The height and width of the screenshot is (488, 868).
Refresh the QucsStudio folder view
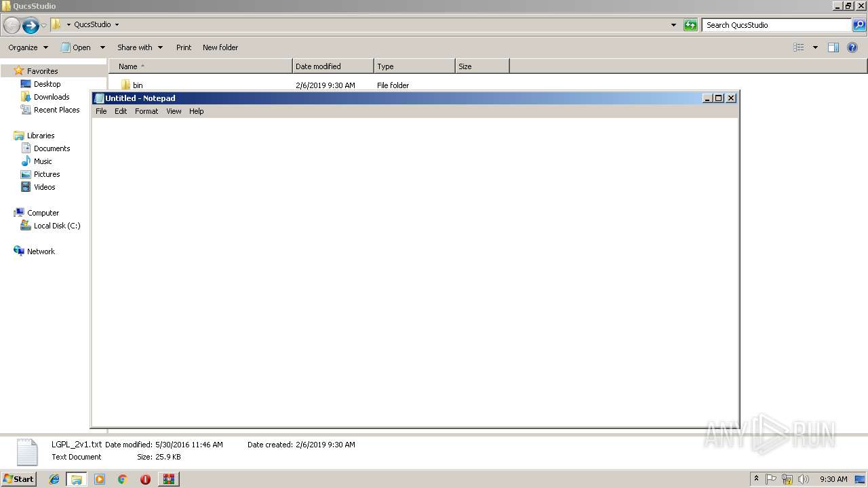[x=690, y=25]
